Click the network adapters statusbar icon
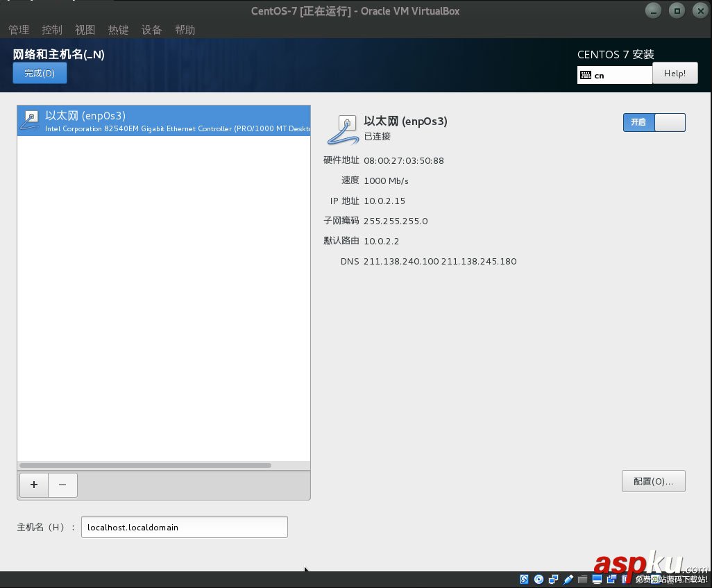 (x=553, y=579)
